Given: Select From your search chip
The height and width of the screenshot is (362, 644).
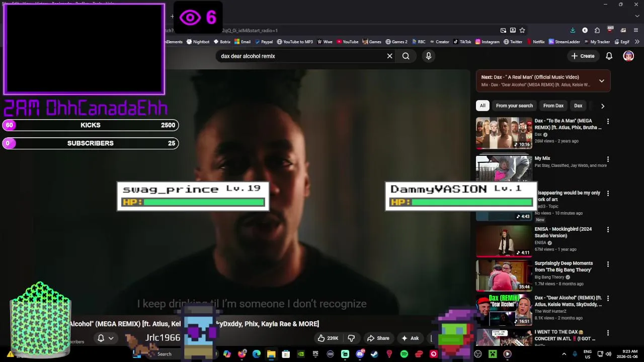Looking at the screenshot, I should pos(514,106).
